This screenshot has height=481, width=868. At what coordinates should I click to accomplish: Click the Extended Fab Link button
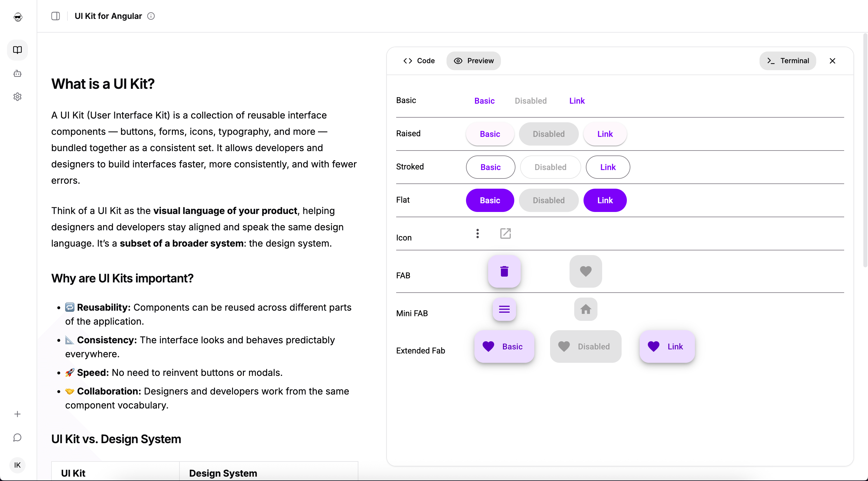pos(667,346)
